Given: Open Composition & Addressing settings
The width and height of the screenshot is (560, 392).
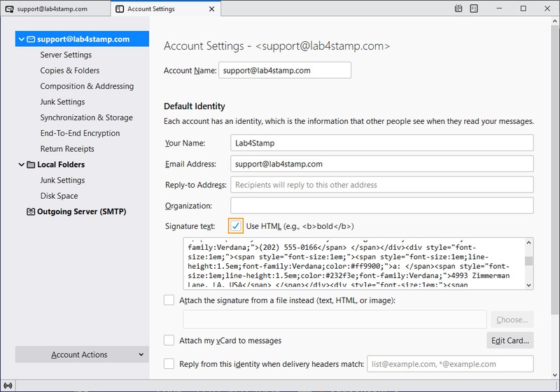Looking at the screenshot, I should (x=87, y=86).
